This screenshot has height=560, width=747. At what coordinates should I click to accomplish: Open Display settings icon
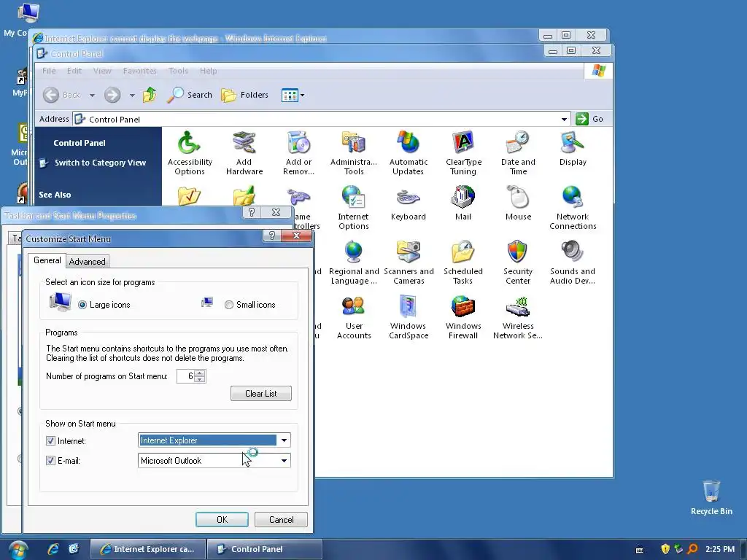tap(573, 149)
